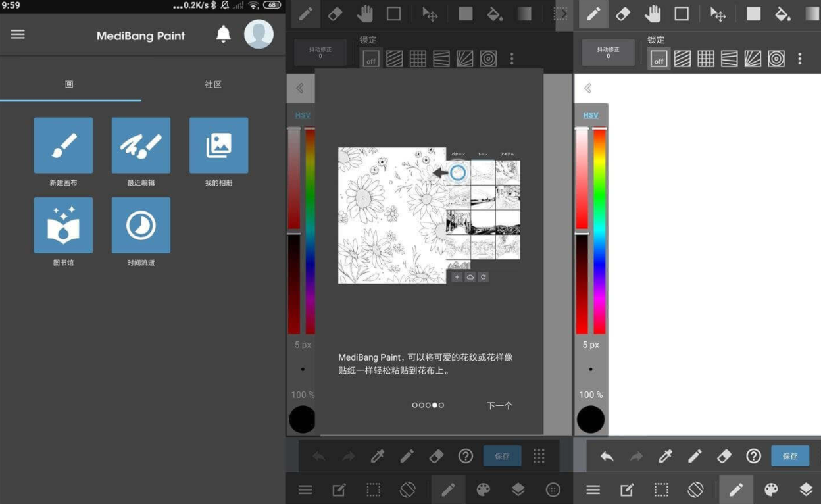Select the Bucket fill tool in the middle screen's top toolbar
Viewport: 821px width, 504px height.
pos(495,14)
